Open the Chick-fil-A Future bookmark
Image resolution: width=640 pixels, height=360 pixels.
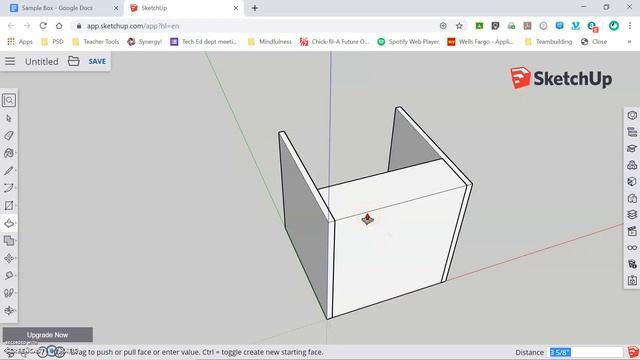click(334, 42)
